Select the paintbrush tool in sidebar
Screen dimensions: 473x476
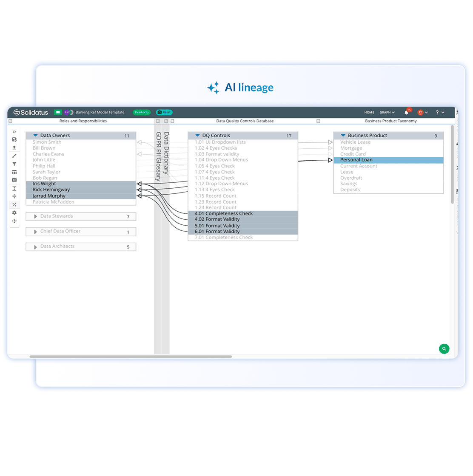click(14, 156)
